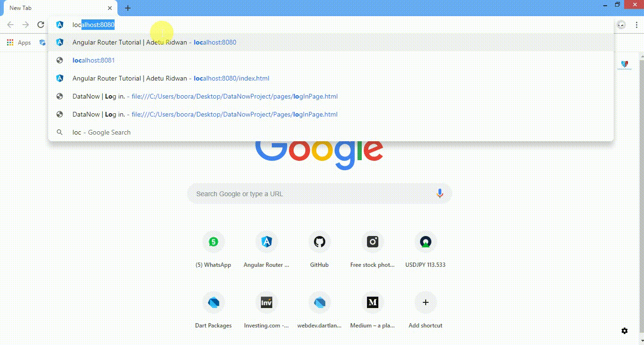Click the profile avatar icon in toolbar
Image resolution: width=644 pixels, height=345 pixels.
pos(621,25)
